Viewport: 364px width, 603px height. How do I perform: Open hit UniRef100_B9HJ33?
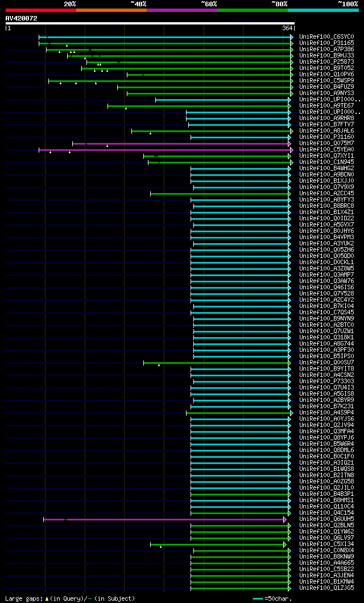(327, 56)
